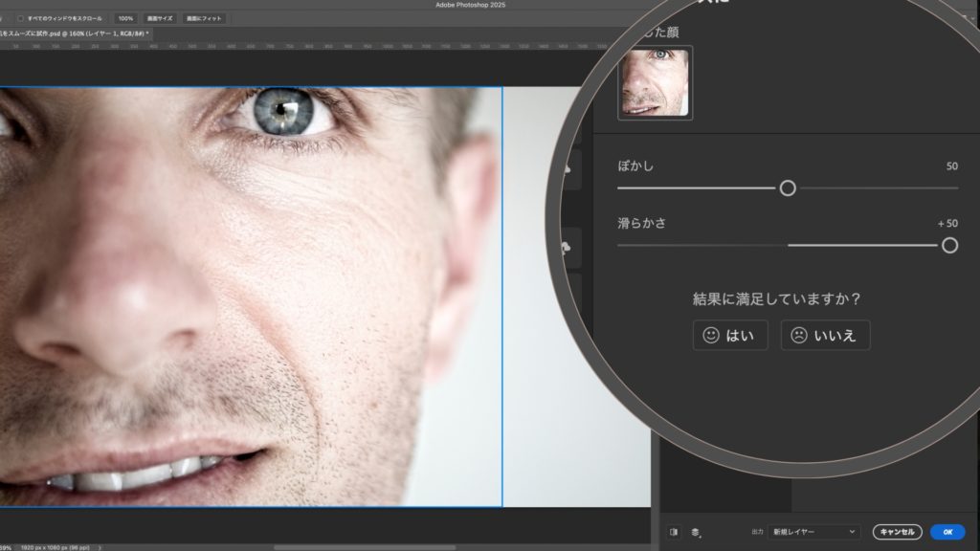Click the zoom percentage field in status bar
980x551 pixels.
(x=6, y=547)
